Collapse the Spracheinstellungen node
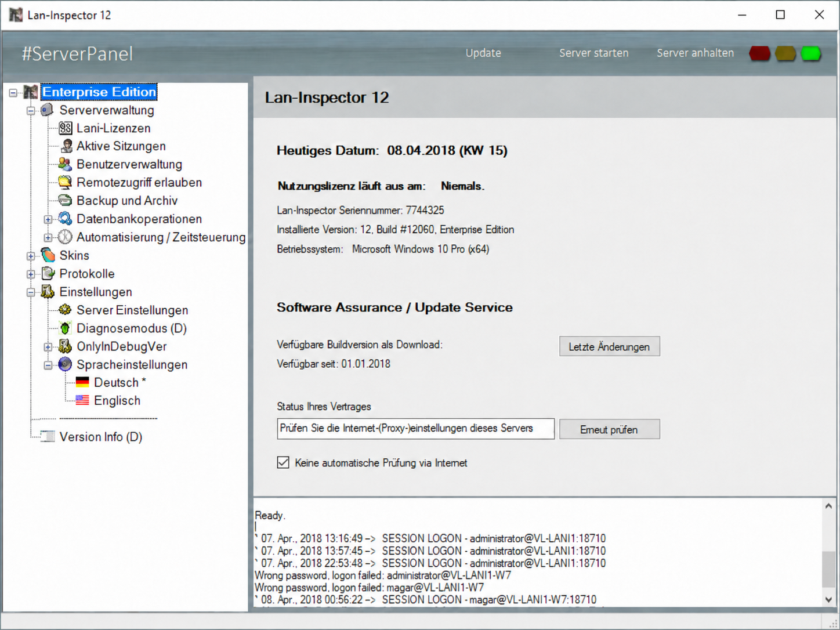The image size is (840, 630). [48, 365]
